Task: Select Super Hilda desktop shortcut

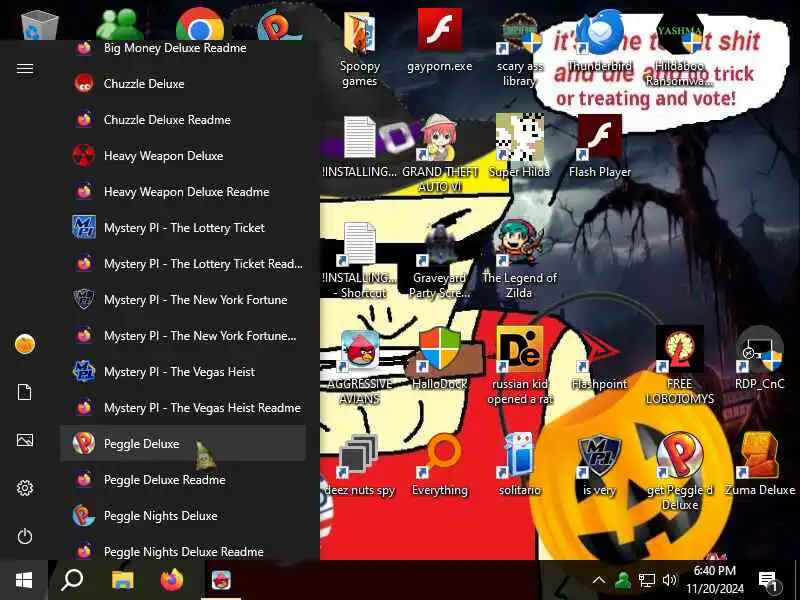Action: (519, 146)
